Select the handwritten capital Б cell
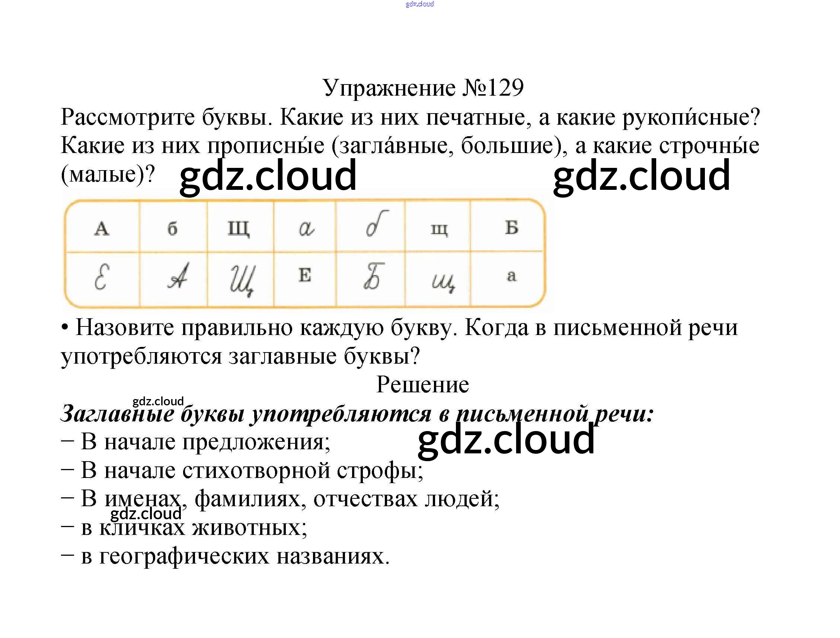Screen dimensions: 840x638 374,276
